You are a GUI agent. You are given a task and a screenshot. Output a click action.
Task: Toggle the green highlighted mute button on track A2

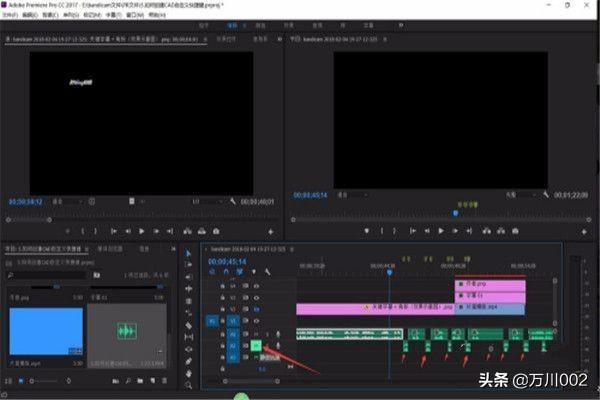pos(255,345)
